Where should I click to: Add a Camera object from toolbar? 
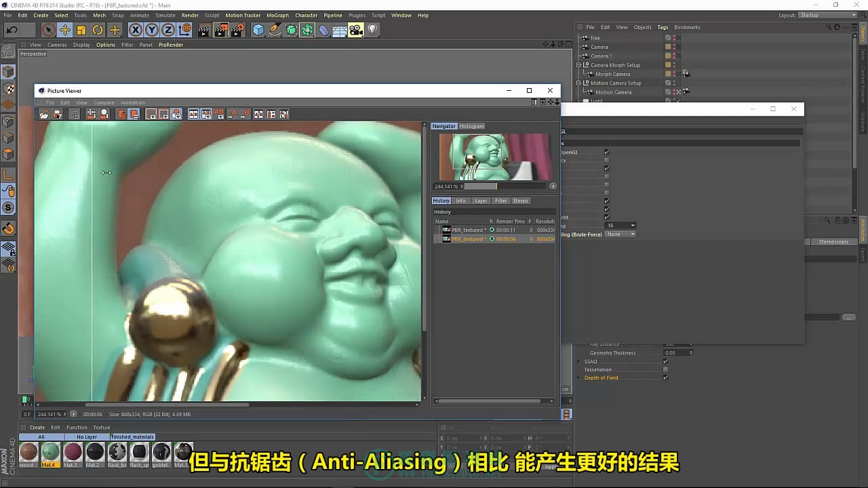click(x=356, y=30)
